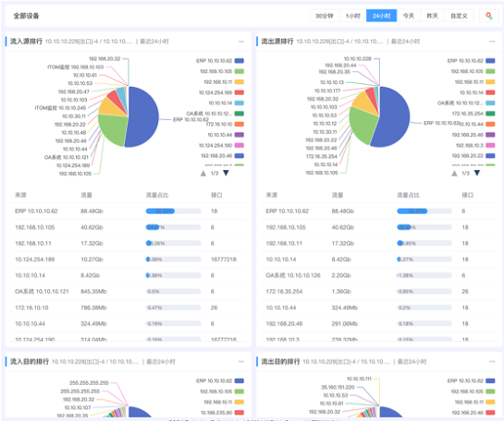
Task: Click 10.10.10.14 legend swatch in 流入源排行
Action: [239, 103]
